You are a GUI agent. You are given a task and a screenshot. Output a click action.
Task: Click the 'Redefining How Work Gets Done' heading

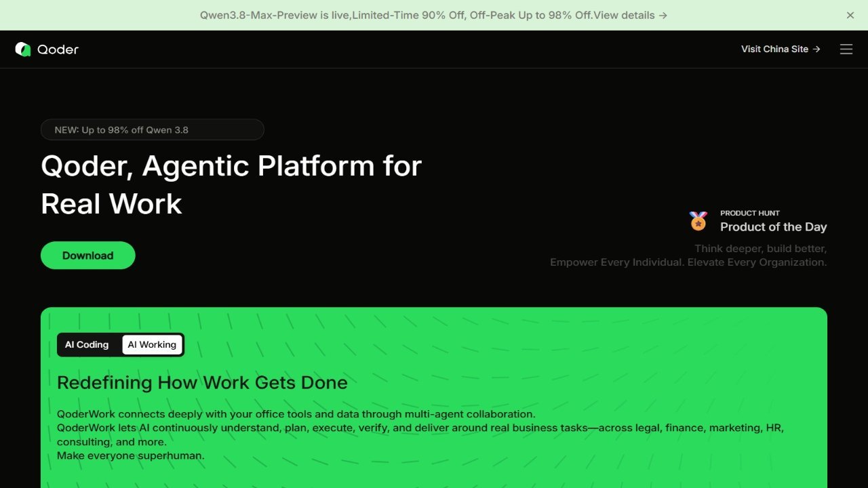(202, 382)
